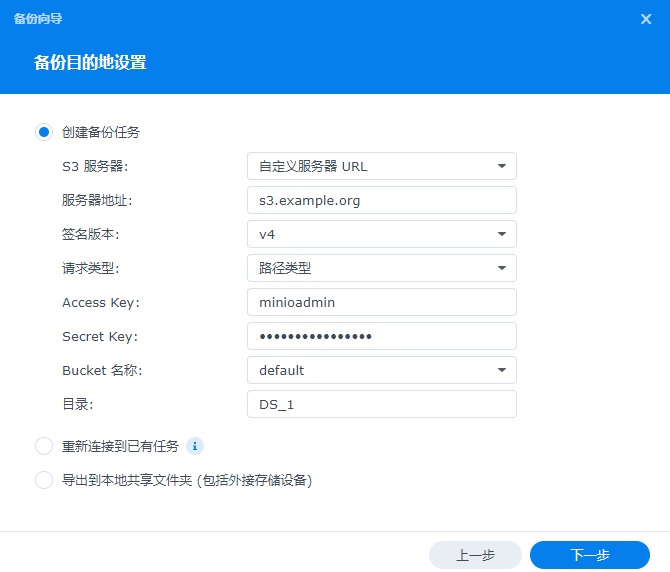Click the Access Key field minioadmin
Screen dimensions: 670x572
coord(382,302)
